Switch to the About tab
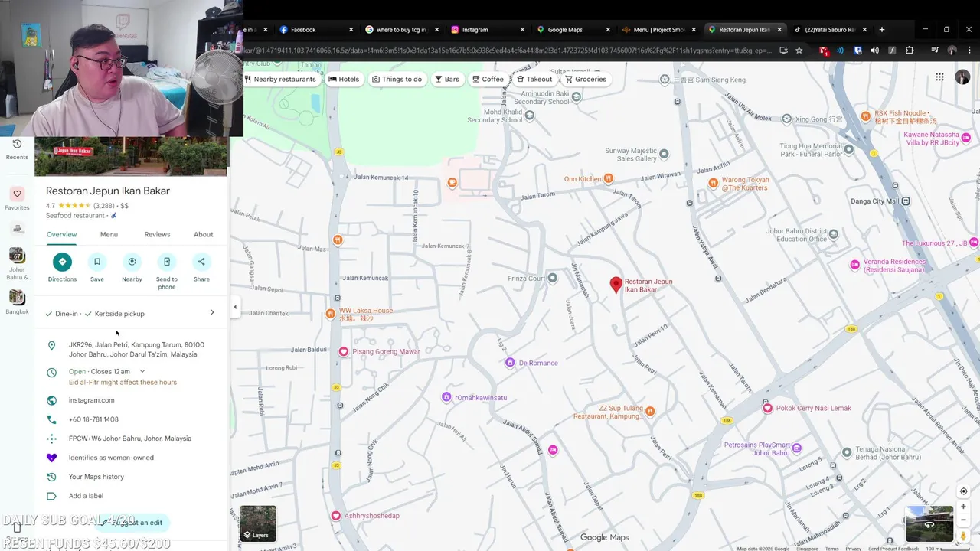980x551 pixels. coord(203,234)
